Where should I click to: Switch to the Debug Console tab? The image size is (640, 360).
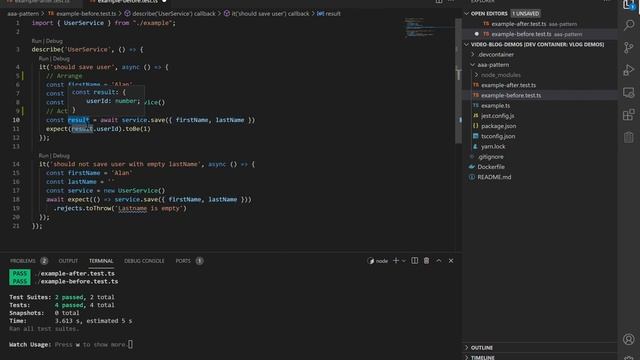144,261
